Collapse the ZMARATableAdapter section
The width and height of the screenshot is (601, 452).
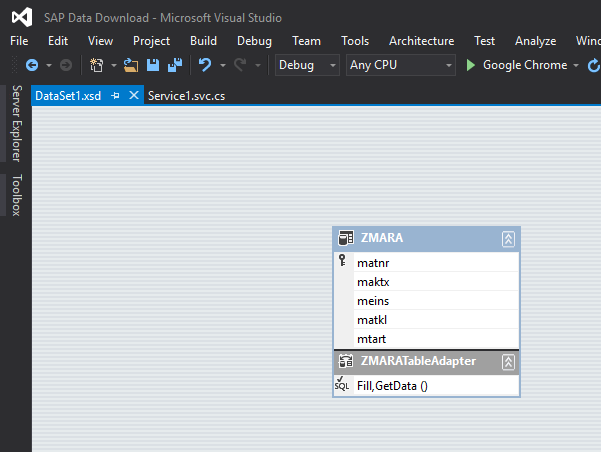[x=508, y=362]
